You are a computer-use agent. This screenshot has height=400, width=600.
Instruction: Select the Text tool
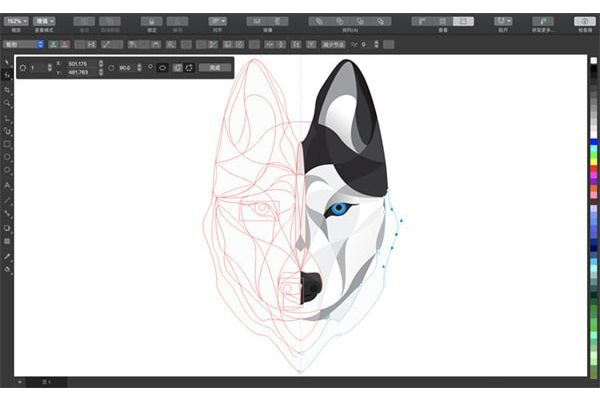tap(7, 186)
